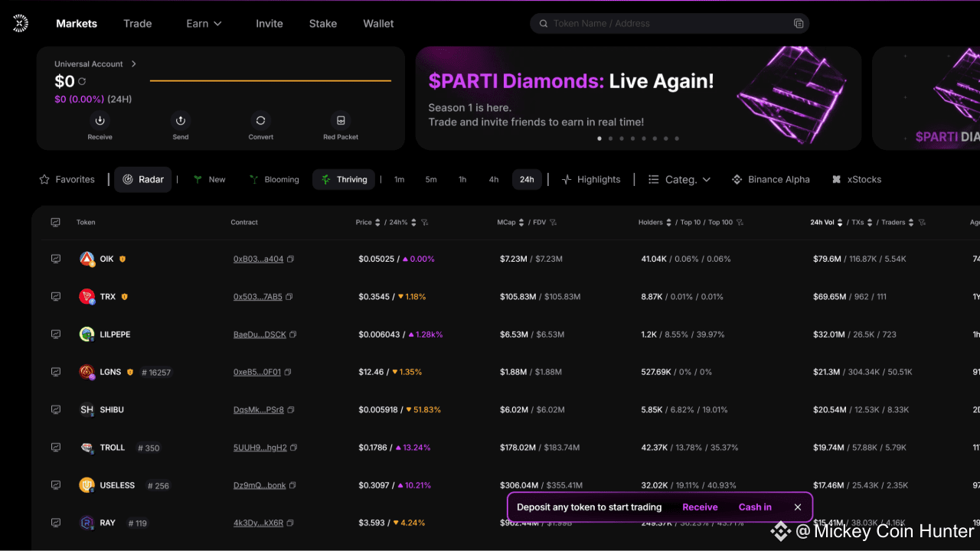Expand the Universal Account chevron

tap(134, 64)
